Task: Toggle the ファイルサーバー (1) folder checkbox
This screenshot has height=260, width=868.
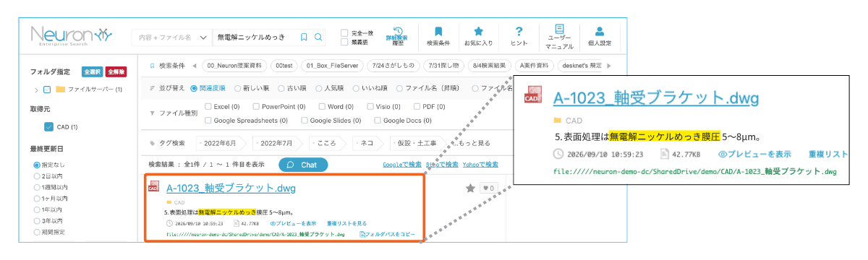Action: [47, 90]
